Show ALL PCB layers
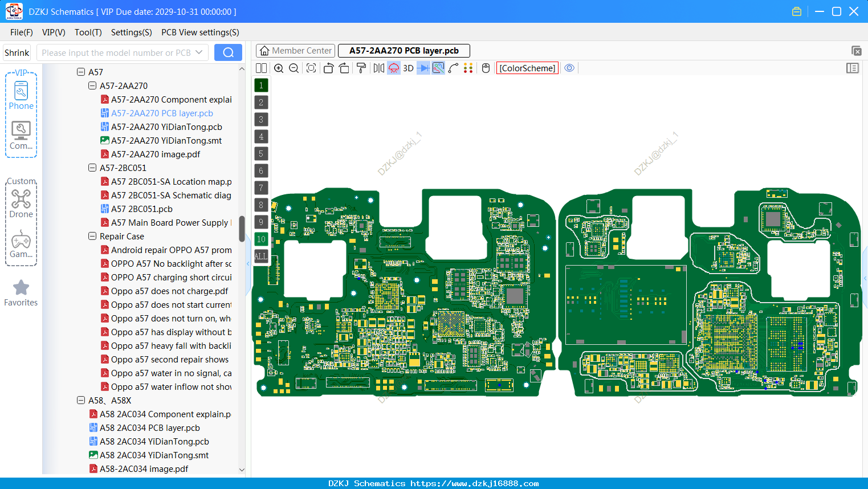The width and height of the screenshot is (868, 489). [261, 256]
